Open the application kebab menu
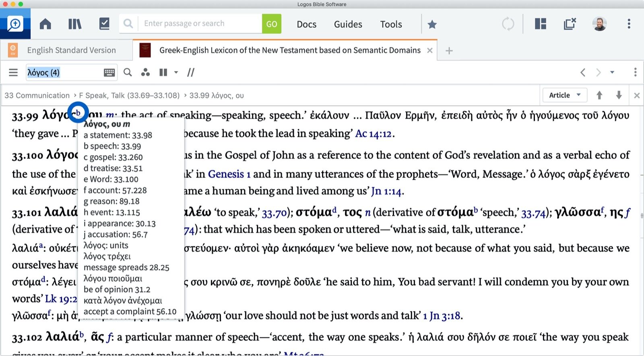The height and width of the screenshot is (356, 644). 629,24
